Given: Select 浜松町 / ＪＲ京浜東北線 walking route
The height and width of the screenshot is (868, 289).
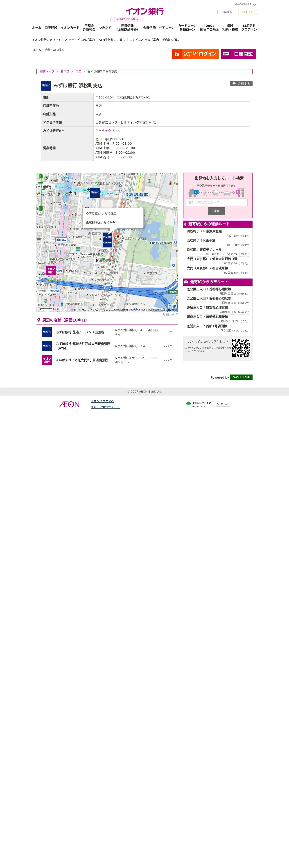Looking at the screenshot, I should click(x=218, y=233).
